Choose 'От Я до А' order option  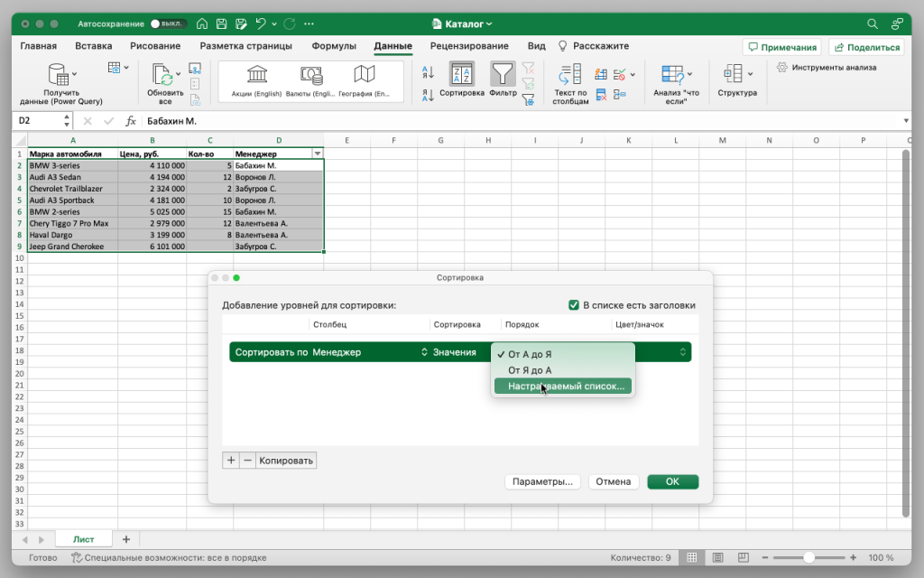pyautogui.click(x=563, y=370)
